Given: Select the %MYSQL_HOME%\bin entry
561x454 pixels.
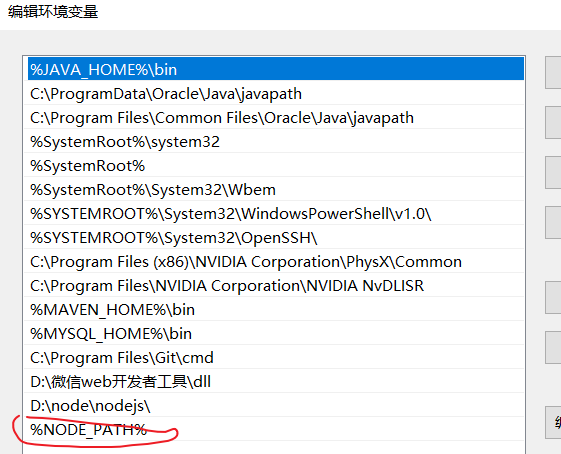Looking at the screenshot, I should [x=275, y=333].
